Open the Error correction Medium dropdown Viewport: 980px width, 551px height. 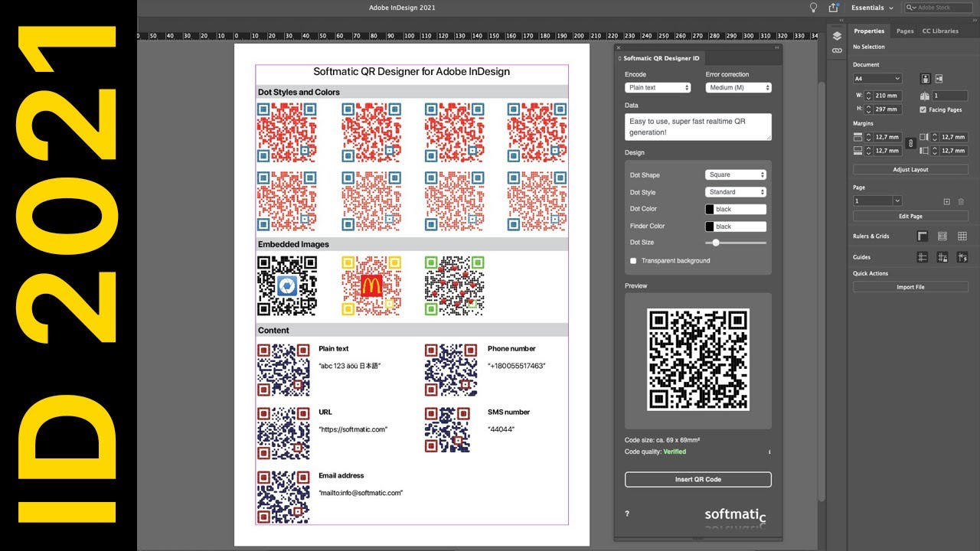pyautogui.click(x=738, y=88)
